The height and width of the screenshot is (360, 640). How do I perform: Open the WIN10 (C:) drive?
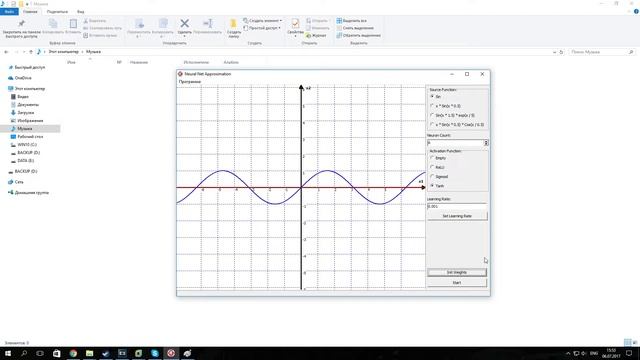27,144
